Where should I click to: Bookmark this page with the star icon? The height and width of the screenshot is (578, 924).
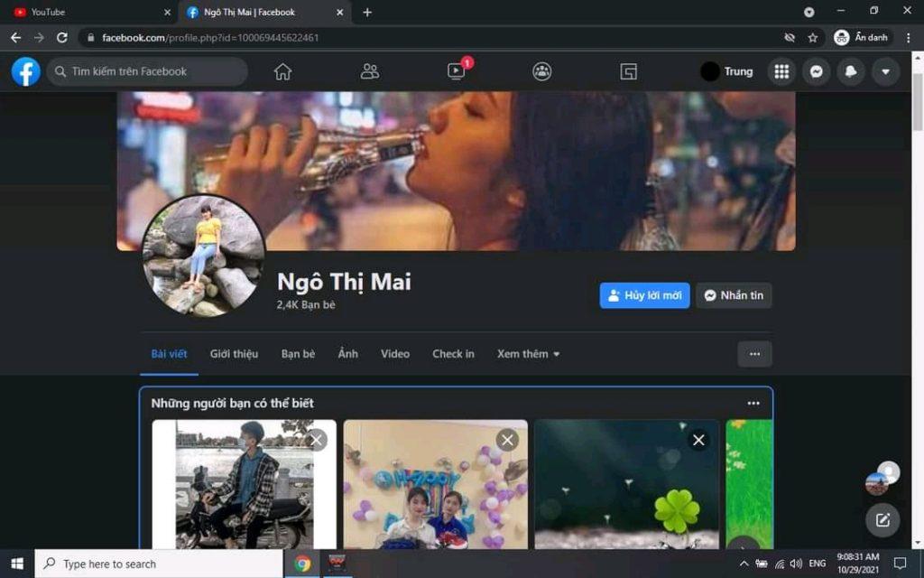click(x=812, y=38)
